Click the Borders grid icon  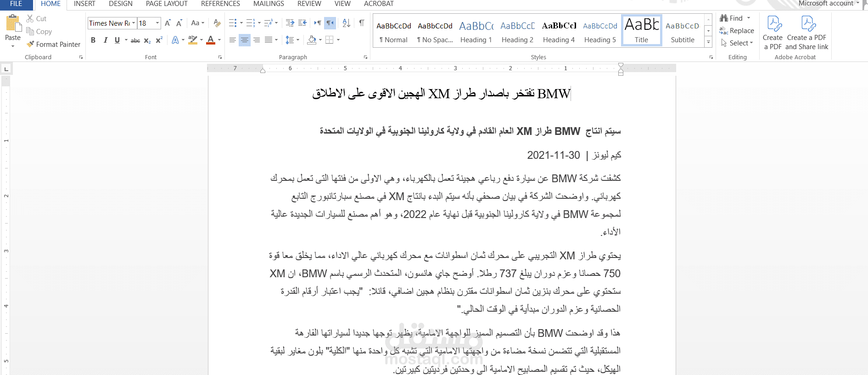[329, 40]
